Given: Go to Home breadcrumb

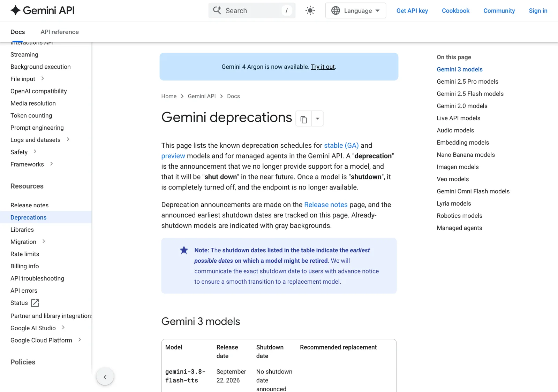Looking at the screenshot, I should click(x=169, y=96).
